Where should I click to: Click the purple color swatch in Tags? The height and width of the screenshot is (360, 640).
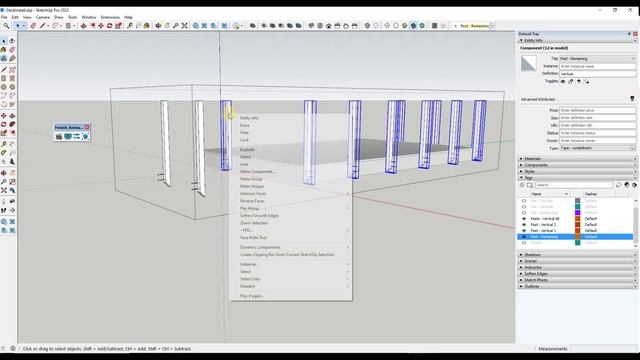pos(578,213)
